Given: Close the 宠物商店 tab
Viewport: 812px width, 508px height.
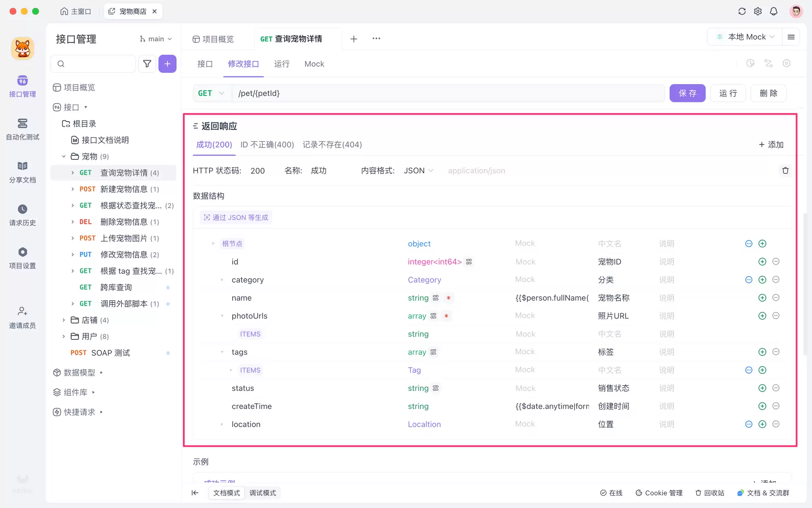Looking at the screenshot, I should pyautogui.click(x=155, y=11).
